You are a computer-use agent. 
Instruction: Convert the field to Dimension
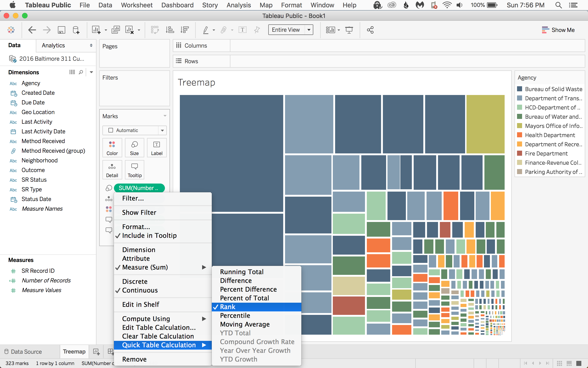point(163,250)
